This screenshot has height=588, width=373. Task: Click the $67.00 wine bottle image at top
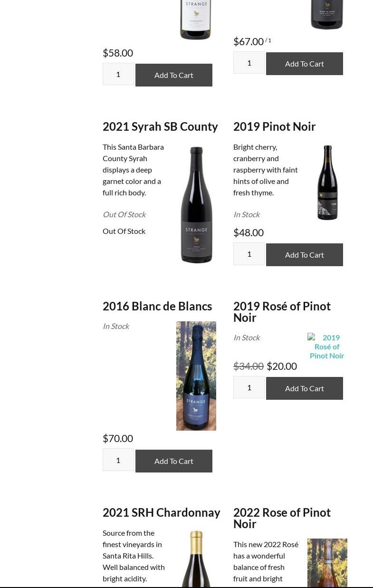click(x=326, y=14)
